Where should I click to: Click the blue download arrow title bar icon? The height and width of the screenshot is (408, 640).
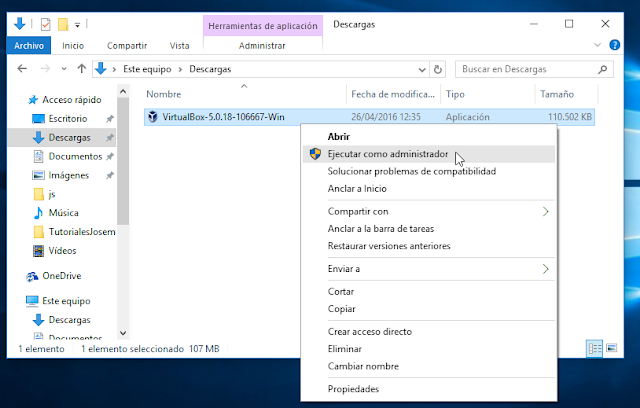click(x=19, y=24)
